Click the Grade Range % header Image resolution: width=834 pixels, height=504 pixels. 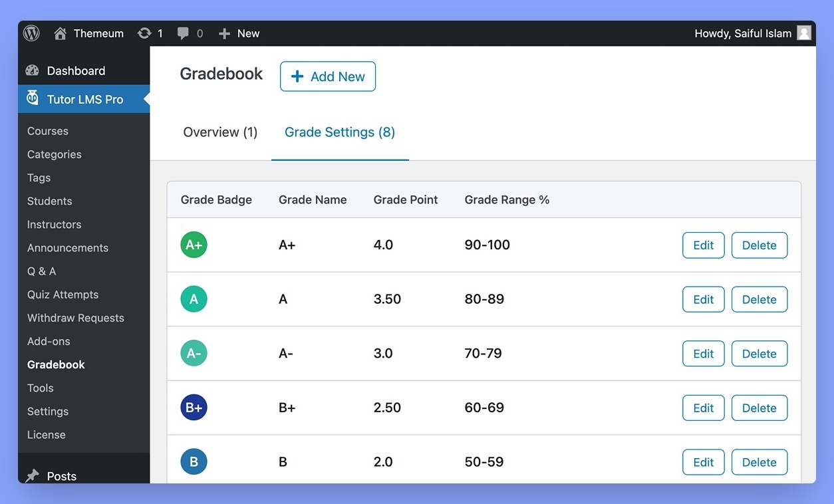(x=507, y=199)
